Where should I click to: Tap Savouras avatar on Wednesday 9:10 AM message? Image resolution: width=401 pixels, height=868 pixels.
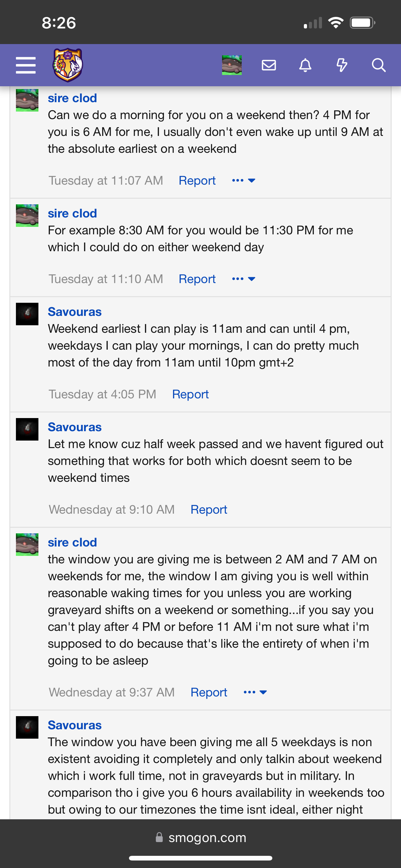(x=27, y=429)
